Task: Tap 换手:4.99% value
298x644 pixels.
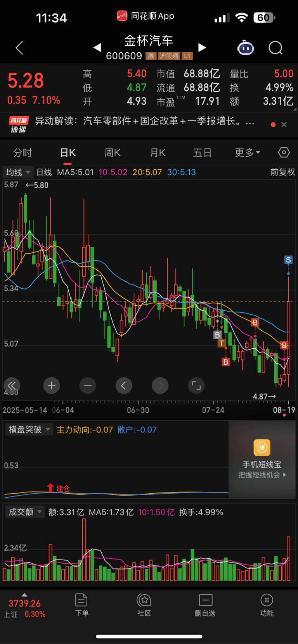Action: coord(201,512)
